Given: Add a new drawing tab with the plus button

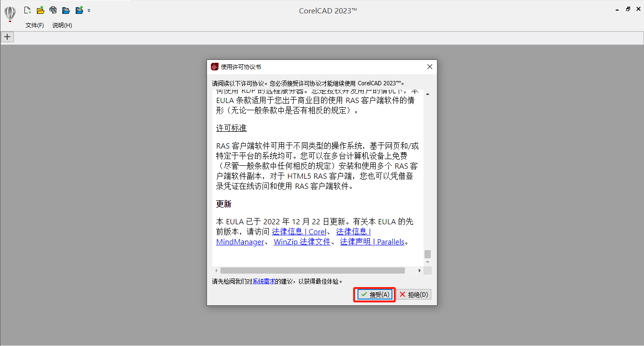Looking at the screenshot, I should pyautogui.click(x=7, y=37).
